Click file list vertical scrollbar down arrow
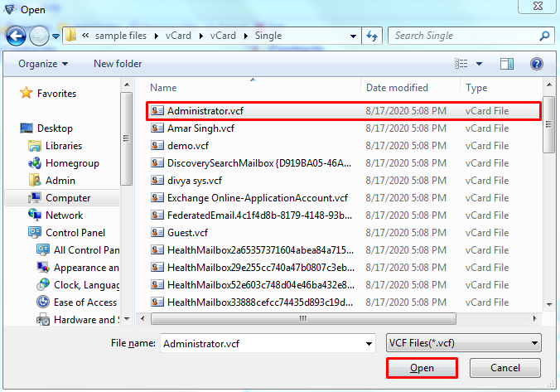Image resolution: width=560 pixels, height=392 pixels. click(549, 305)
